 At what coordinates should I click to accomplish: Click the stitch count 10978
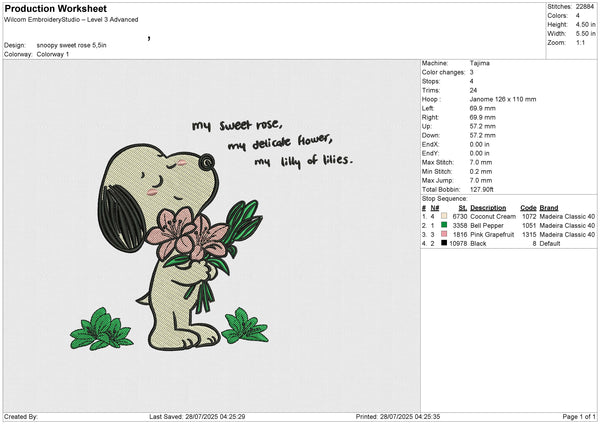coord(458,243)
